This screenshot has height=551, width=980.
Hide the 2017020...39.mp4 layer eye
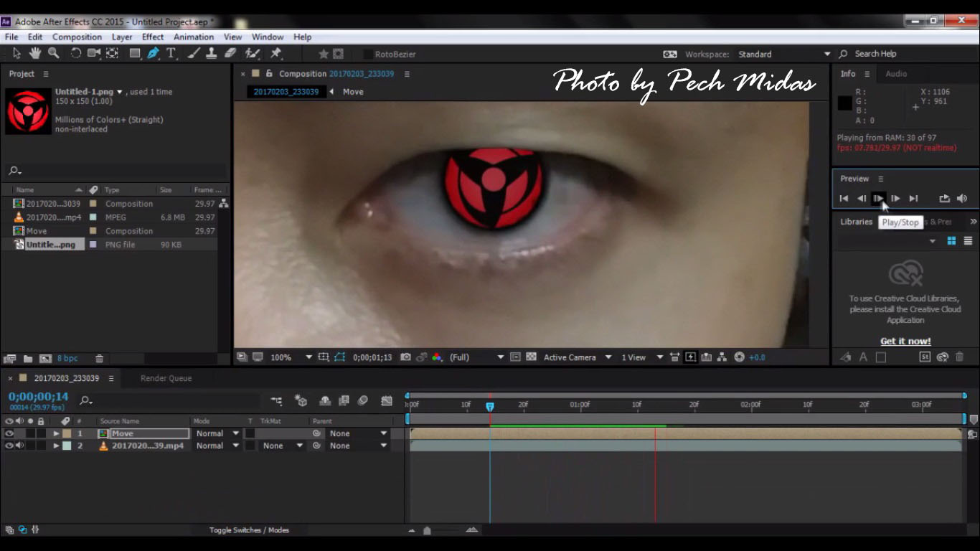point(9,446)
